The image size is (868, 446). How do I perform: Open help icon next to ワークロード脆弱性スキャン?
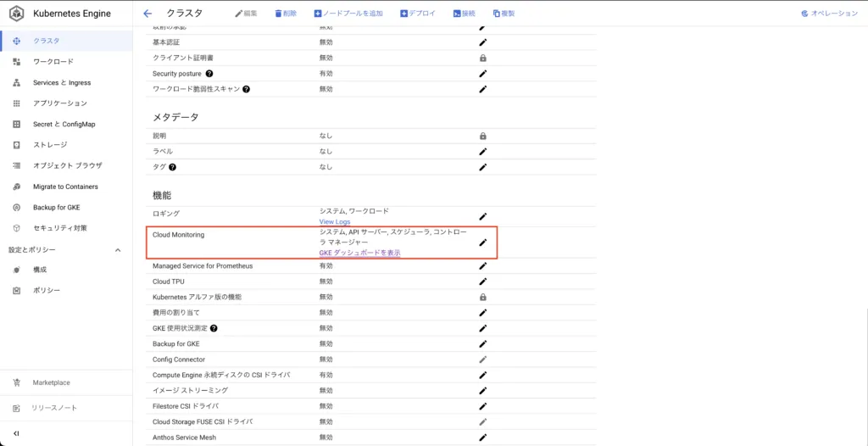coord(247,89)
